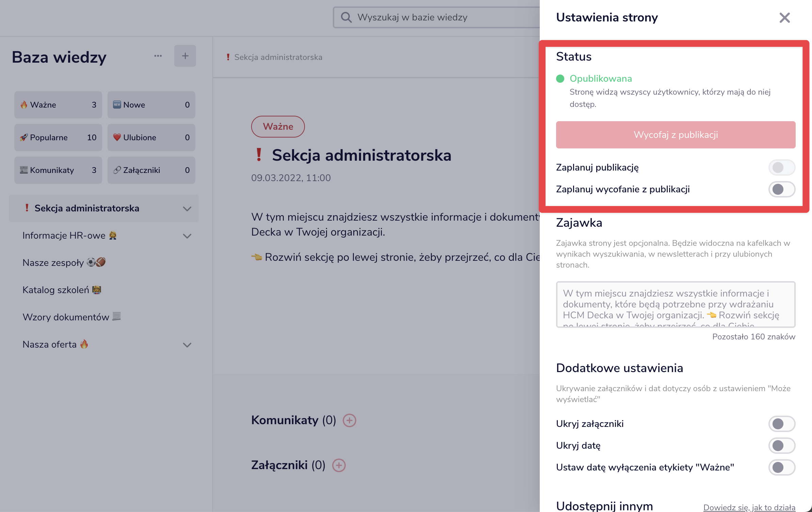This screenshot has width=812, height=512.
Task: Open the Ulubione favorites tile
Action: pyautogui.click(x=151, y=138)
